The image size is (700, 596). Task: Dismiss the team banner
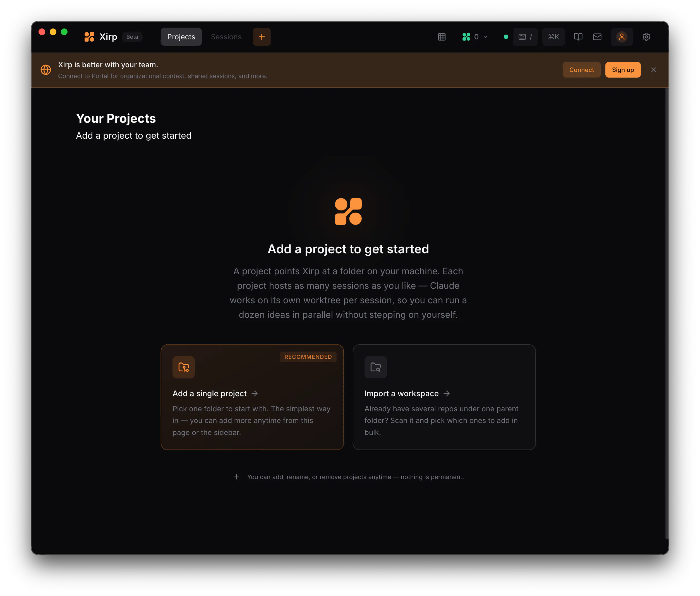(x=653, y=70)
